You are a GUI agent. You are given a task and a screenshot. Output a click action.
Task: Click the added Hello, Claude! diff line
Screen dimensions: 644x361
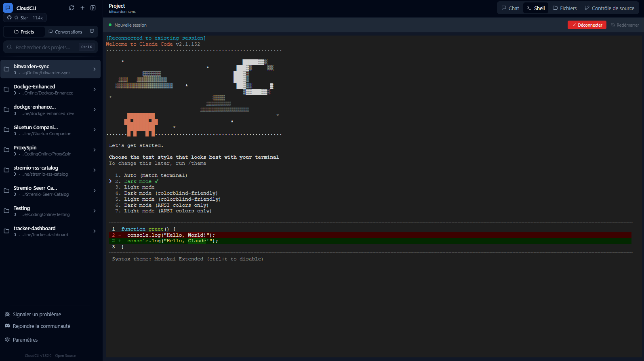(x=370, y=241)
